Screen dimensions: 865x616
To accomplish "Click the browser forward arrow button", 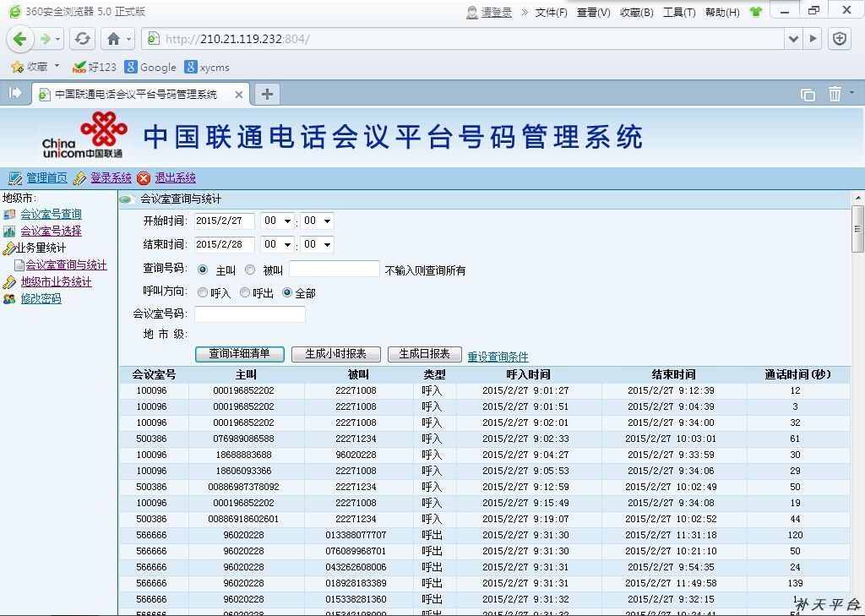I will click(46, 39).
